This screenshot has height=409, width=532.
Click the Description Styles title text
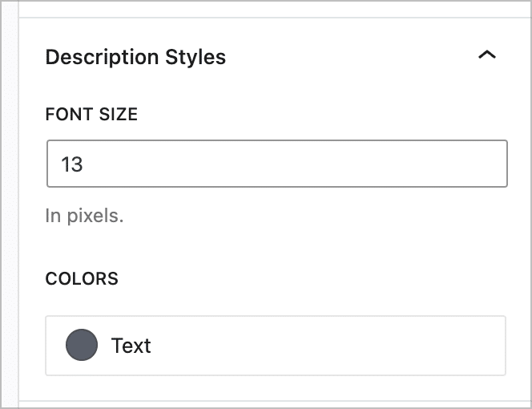pyautogui.click(x=135, y=57)
